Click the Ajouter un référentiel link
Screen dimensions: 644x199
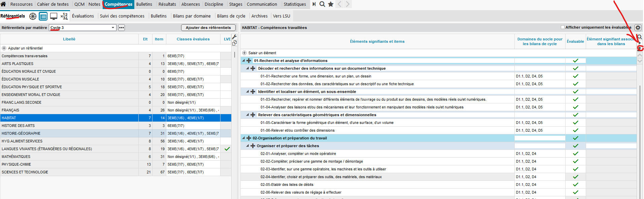[x=25, y=48]
